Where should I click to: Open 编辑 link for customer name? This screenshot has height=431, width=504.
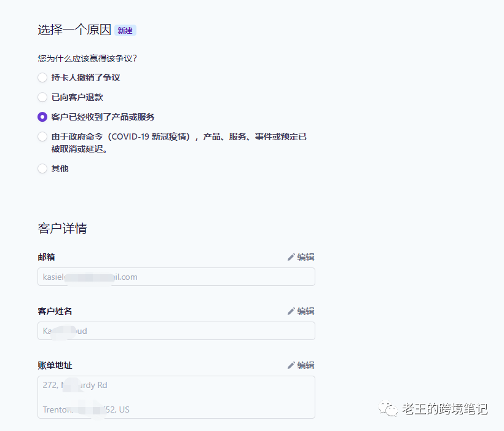click(305, 311)
